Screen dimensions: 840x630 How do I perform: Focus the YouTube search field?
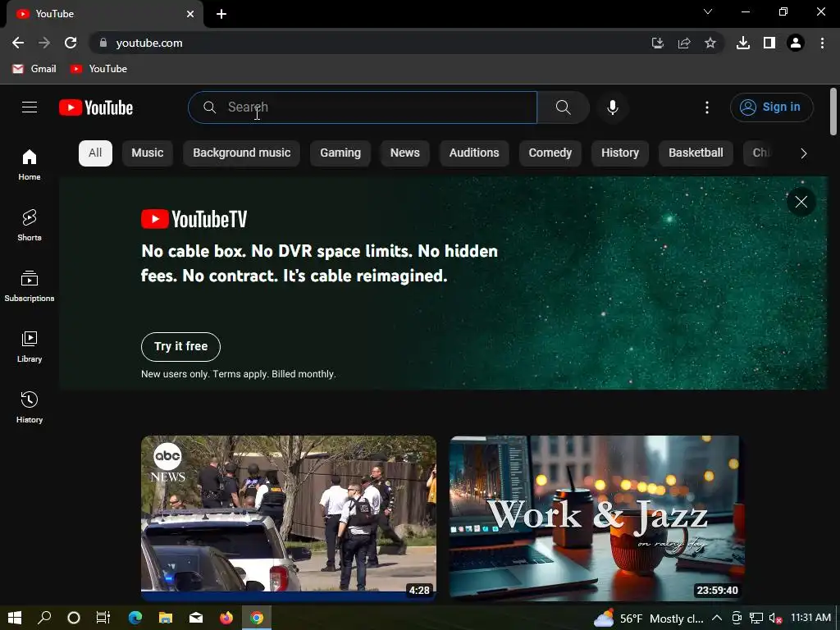click(x=363, y=107)
